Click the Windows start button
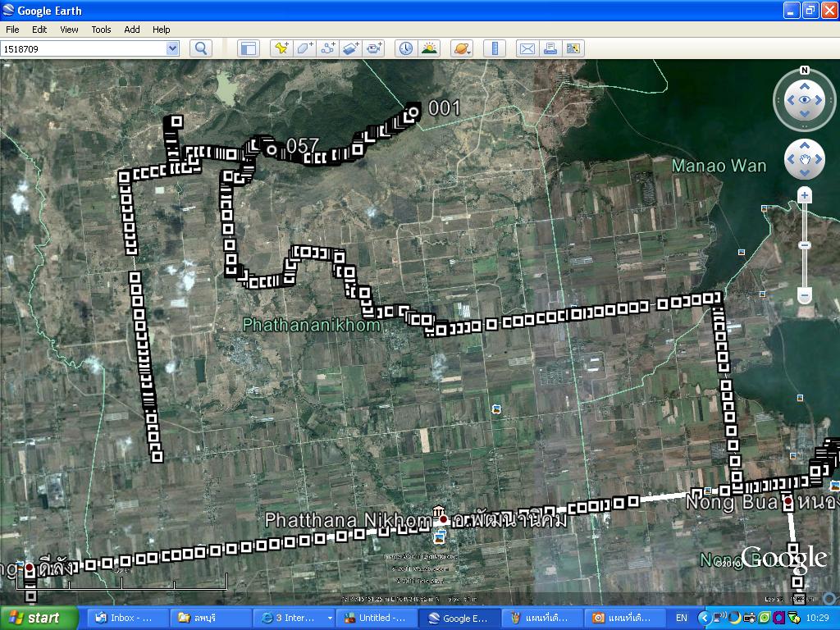Image resolution: width=840 pixels, height=630 pixels. click(x=39, y=618)
